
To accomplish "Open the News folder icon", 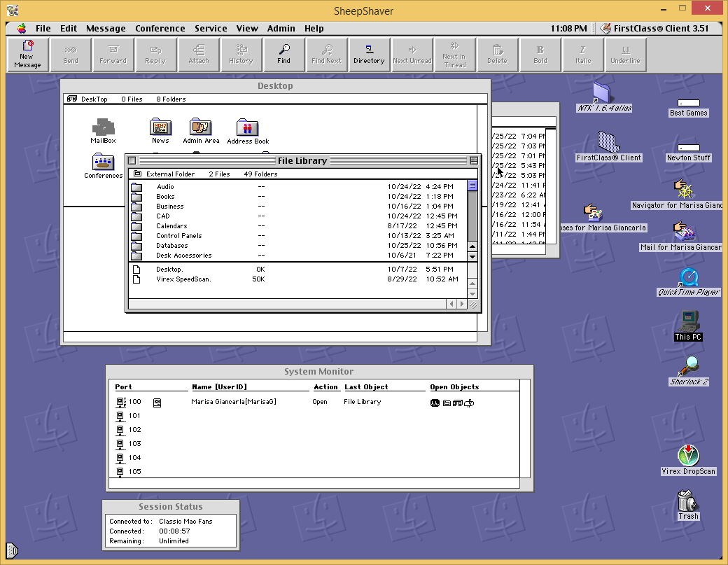I will pyautogui.click(x=160, y=130).
